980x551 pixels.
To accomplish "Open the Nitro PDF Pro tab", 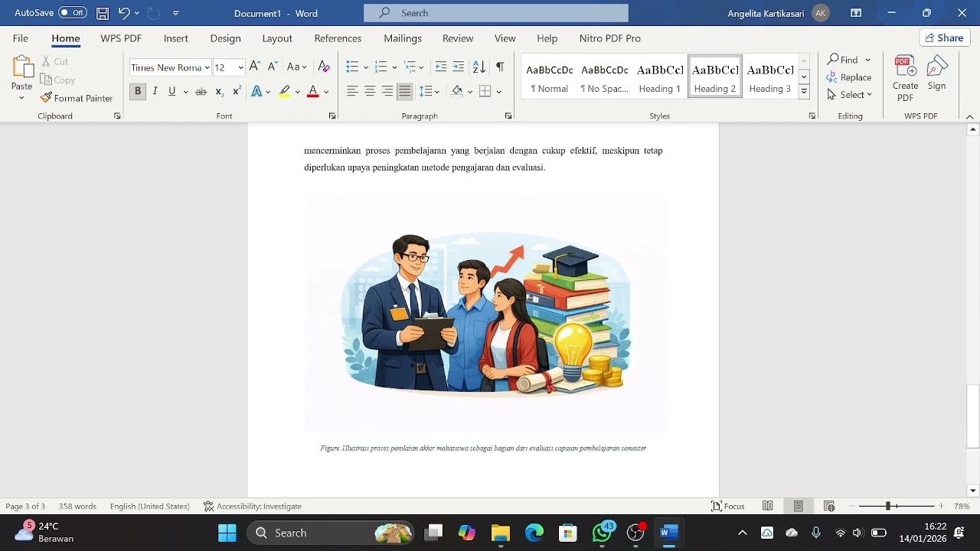I will click(610, 38).
